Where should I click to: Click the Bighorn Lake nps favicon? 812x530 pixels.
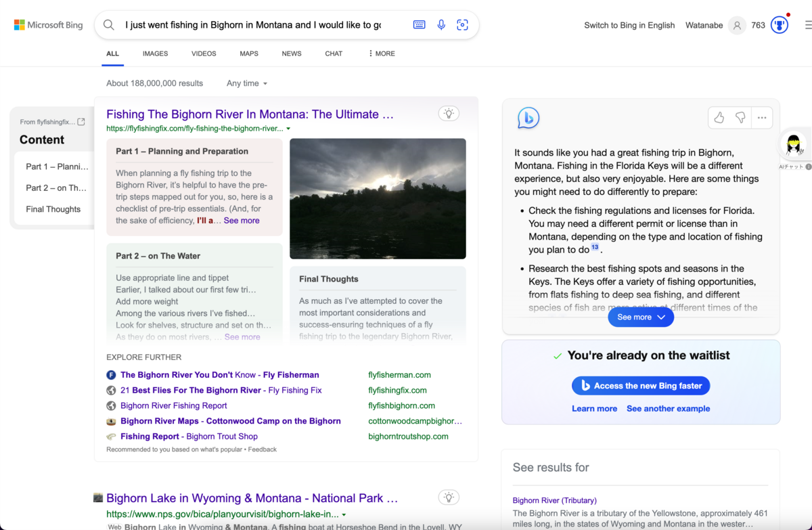coord(98,498)
